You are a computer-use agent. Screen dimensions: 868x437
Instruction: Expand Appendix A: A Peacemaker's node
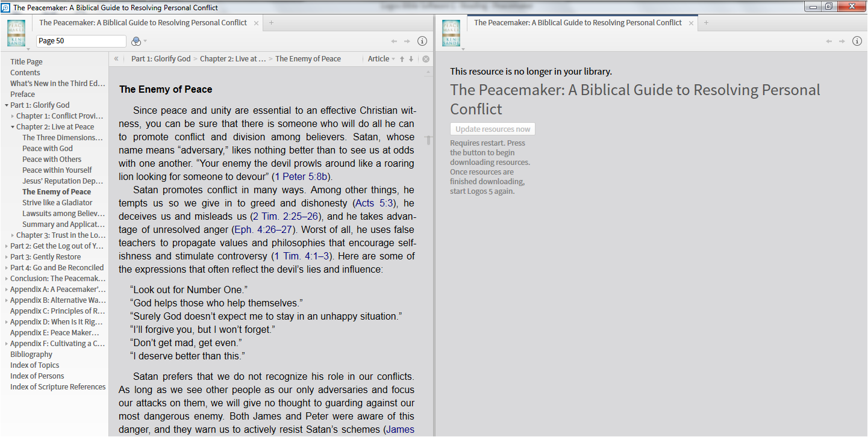pyautogui.click(x=7, y=290)
